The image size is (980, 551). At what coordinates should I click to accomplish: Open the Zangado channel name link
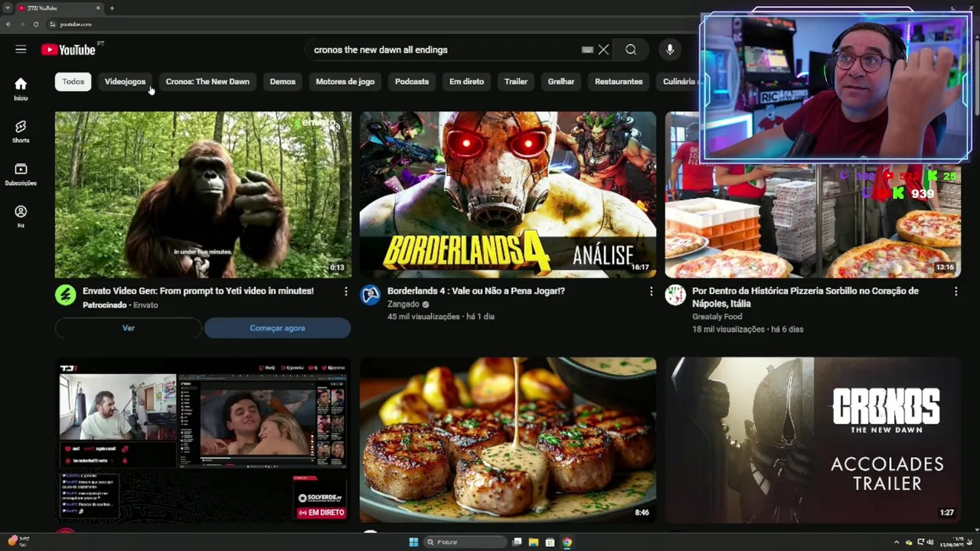pyautogui.click(x=403, y=304)
